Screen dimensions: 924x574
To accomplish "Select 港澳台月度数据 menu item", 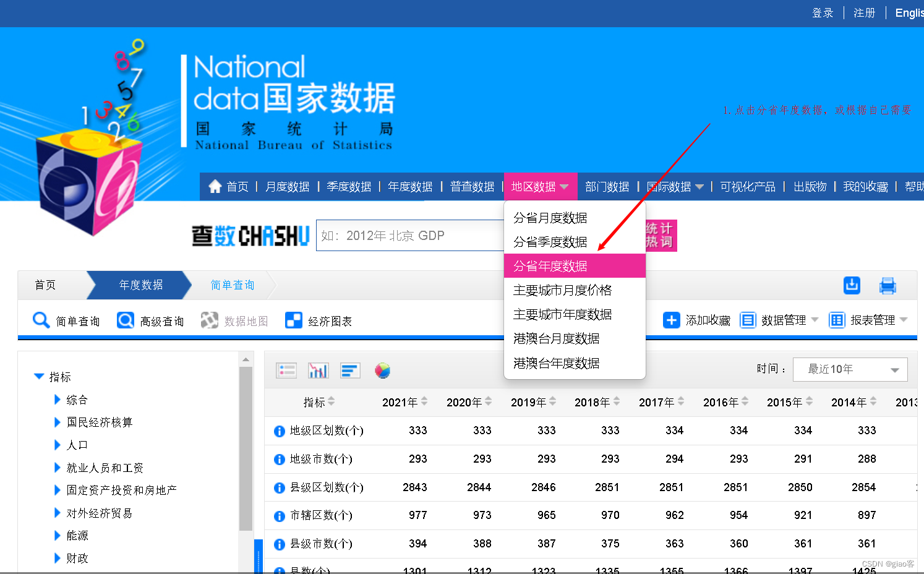I will tap(575, 338).
